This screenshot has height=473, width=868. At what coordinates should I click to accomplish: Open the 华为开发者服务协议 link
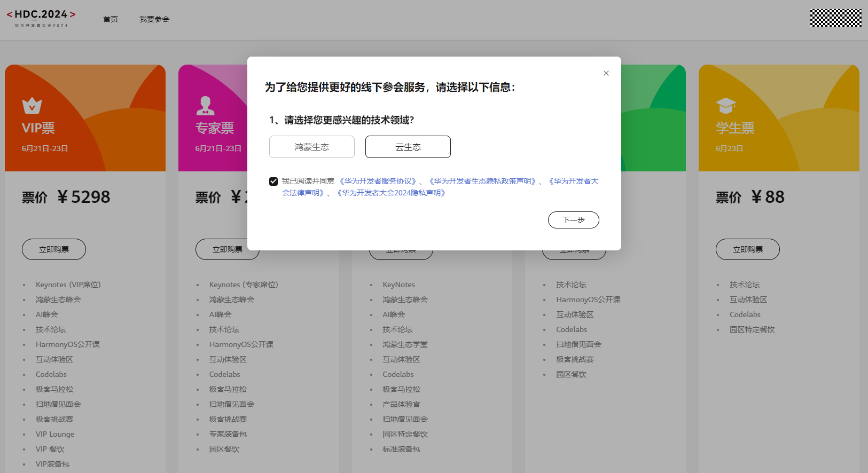(x=378, y=181)
